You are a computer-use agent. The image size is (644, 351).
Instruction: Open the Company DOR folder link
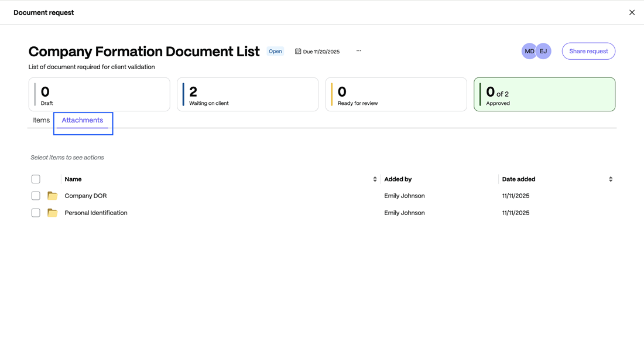85,195
